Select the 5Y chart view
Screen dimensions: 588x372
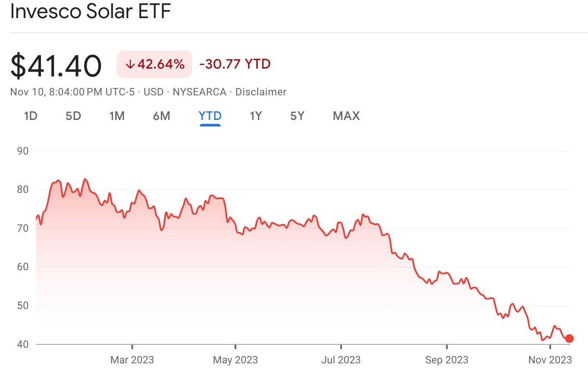tap(297, 116)
